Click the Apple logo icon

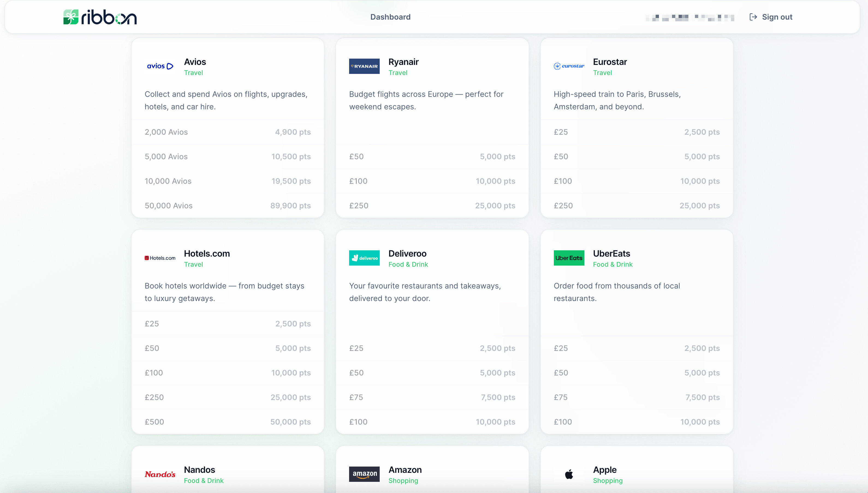click(569, 474)
